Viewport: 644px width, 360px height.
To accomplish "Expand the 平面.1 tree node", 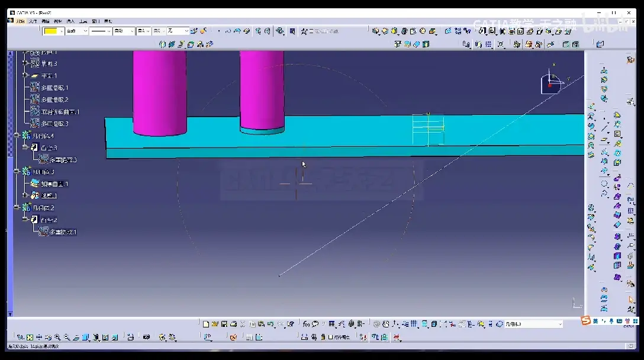I will pyautogui.click(x=25, y=75).
